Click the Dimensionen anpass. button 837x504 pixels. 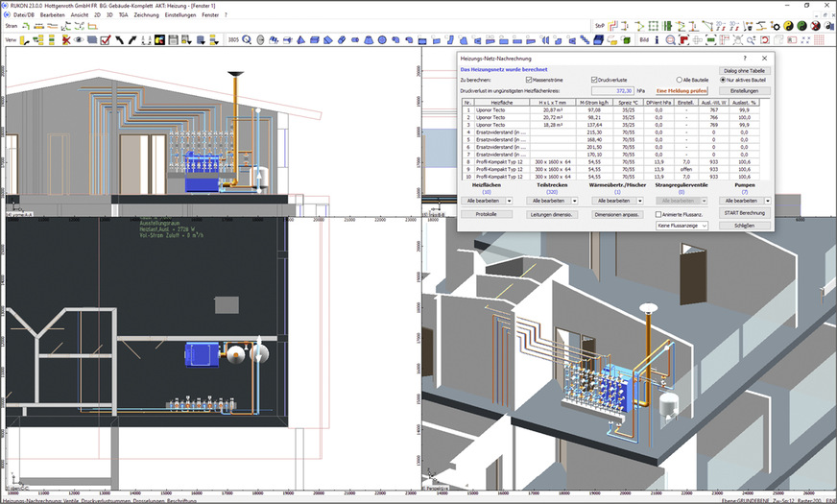click(x=616, y=214)
